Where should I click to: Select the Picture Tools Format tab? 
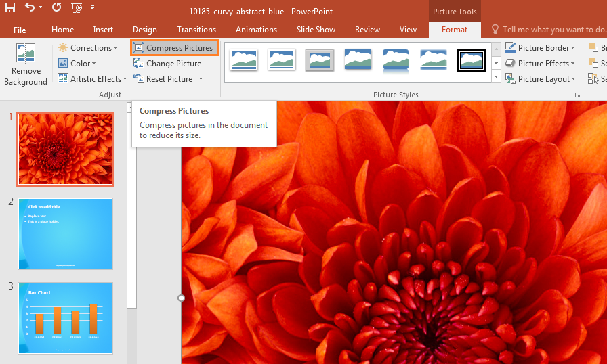click(x=455, y=30)
